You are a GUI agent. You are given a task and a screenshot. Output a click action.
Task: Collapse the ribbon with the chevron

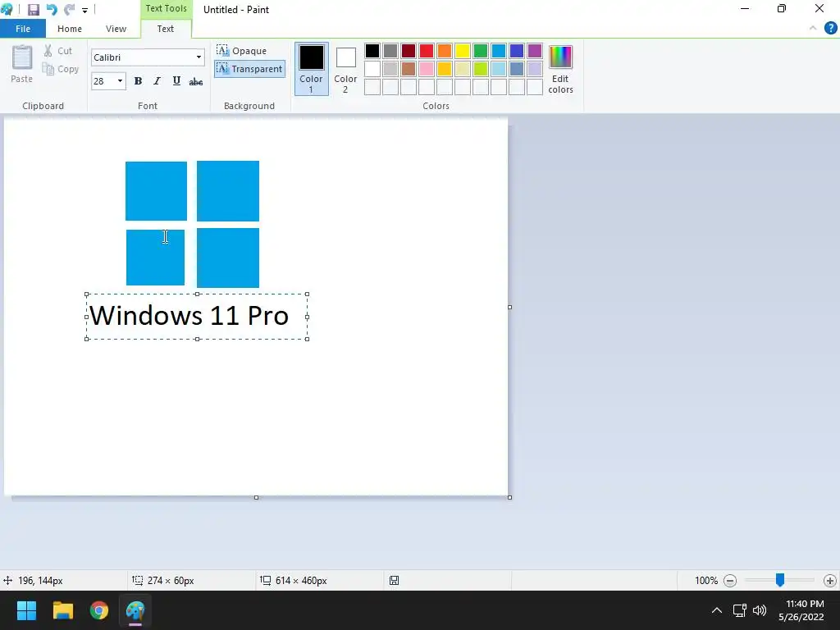point(813,29)
